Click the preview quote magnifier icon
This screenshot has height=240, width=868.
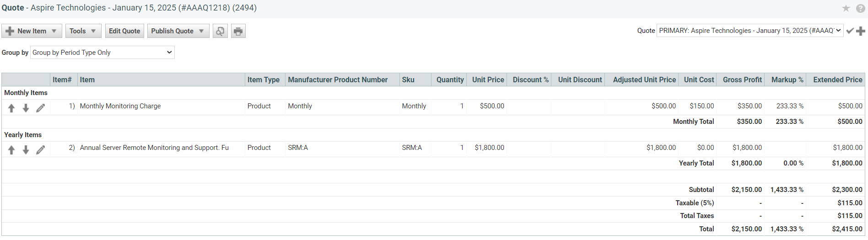tap(220, 31)
